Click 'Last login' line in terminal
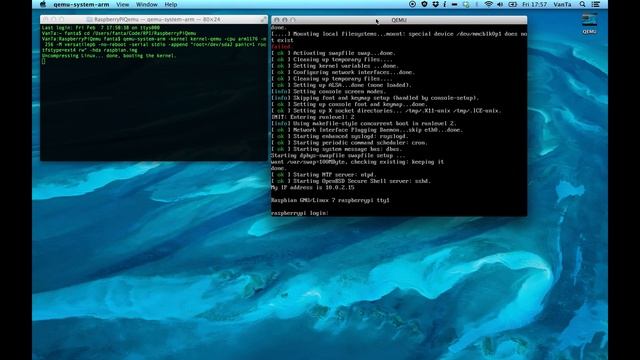Image resolution: width=640 pixels, height=360 pixels. pyautogui.click(x=100, y=28)
